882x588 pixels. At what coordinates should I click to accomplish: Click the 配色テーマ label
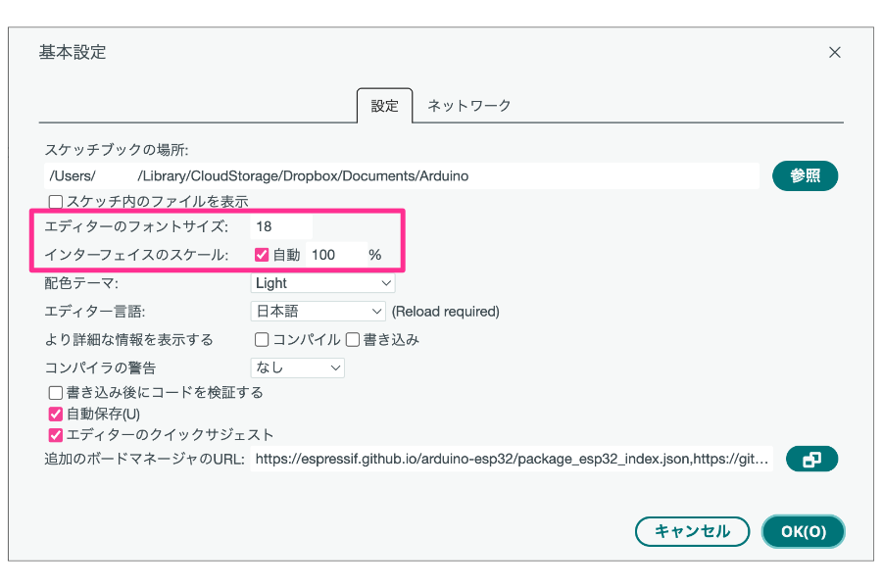tap(81, 283)
